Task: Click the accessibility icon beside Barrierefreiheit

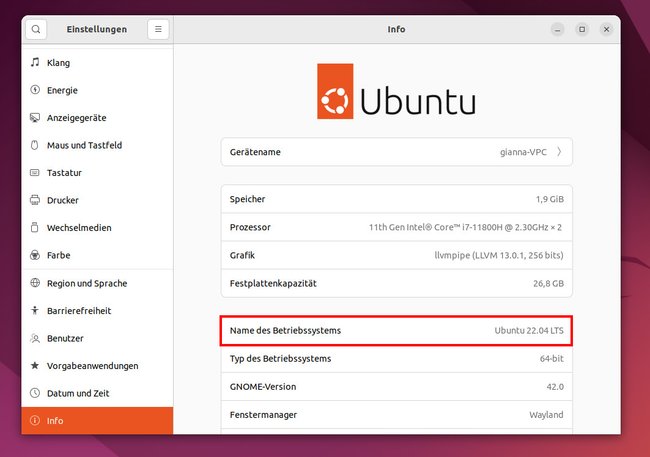Action: pos(35,311)
